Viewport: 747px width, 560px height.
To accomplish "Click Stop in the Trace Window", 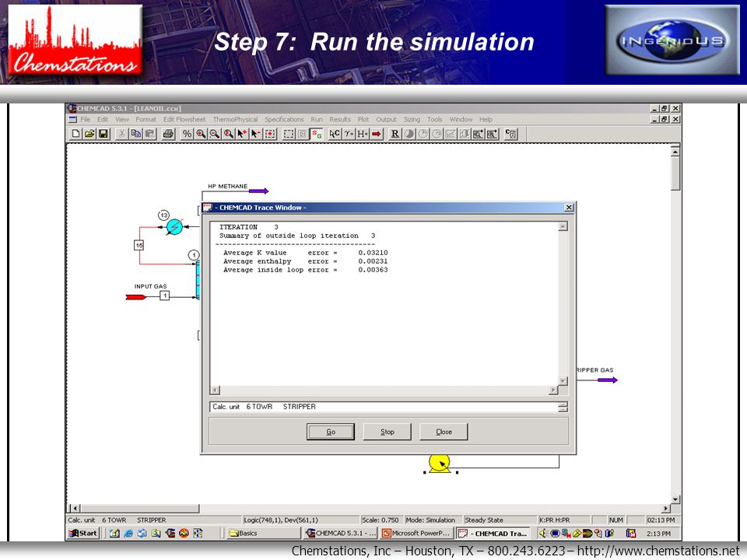I will (387, 432).
